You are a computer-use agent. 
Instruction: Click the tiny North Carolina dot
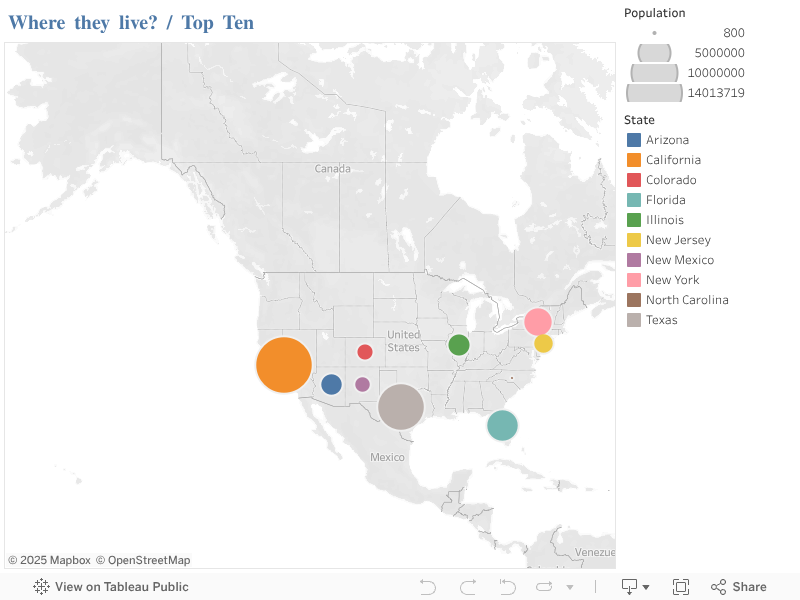pos(512,378)
